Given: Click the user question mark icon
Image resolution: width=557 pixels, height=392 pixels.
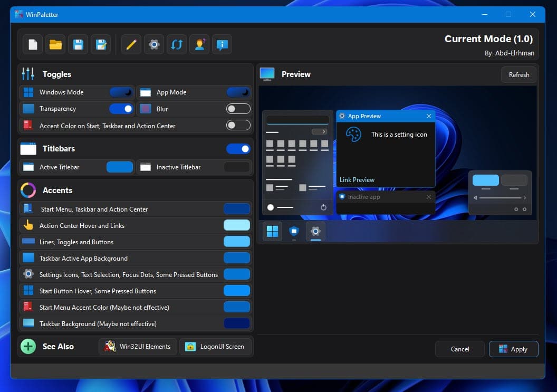Looking at the screenshot, I should click(x=199, y=45).
